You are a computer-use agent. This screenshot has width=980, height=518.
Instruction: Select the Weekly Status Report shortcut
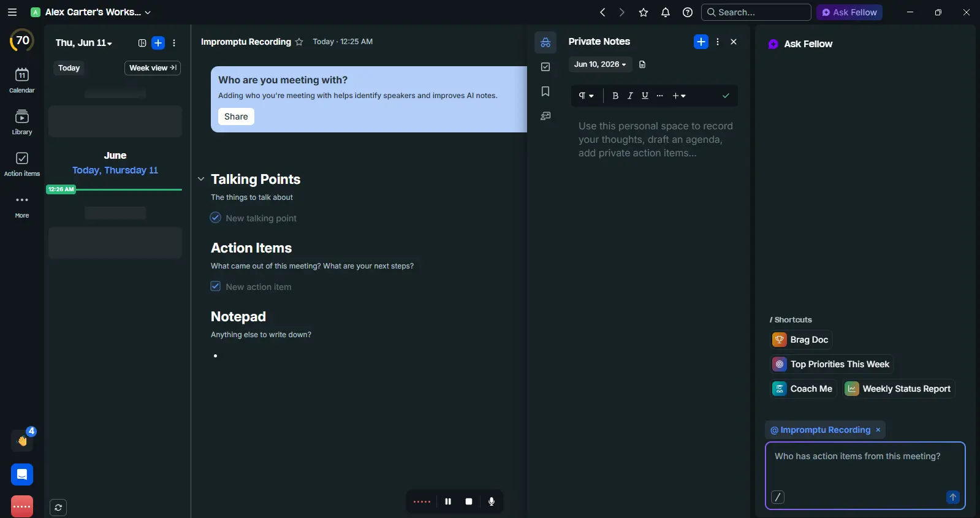point(898,389)
